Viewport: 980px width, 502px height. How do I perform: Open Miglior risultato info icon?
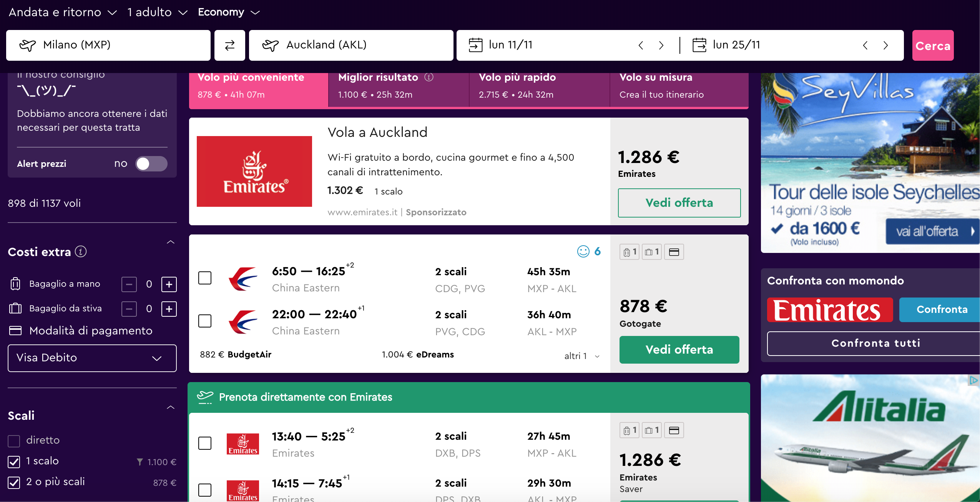click(x=429, y=77)
